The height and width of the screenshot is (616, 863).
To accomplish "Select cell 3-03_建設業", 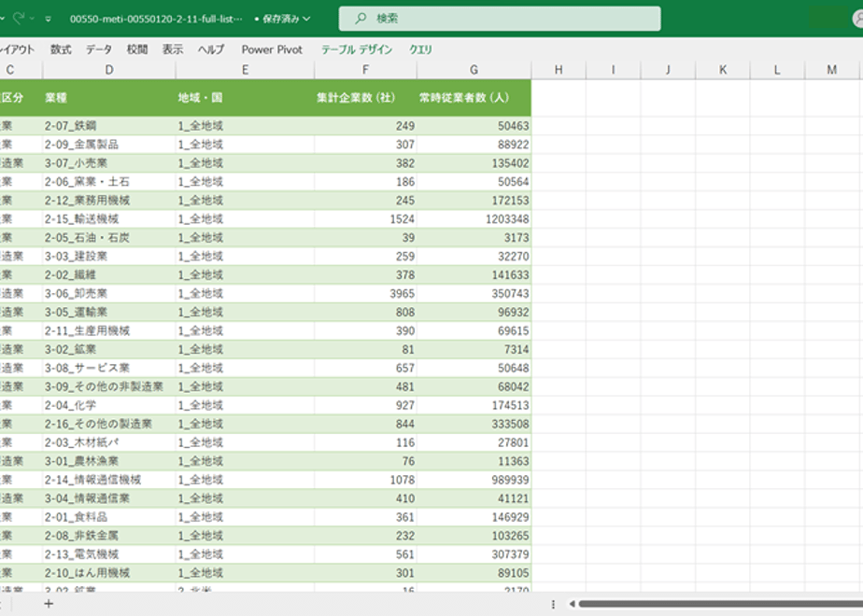I will 109,257.
